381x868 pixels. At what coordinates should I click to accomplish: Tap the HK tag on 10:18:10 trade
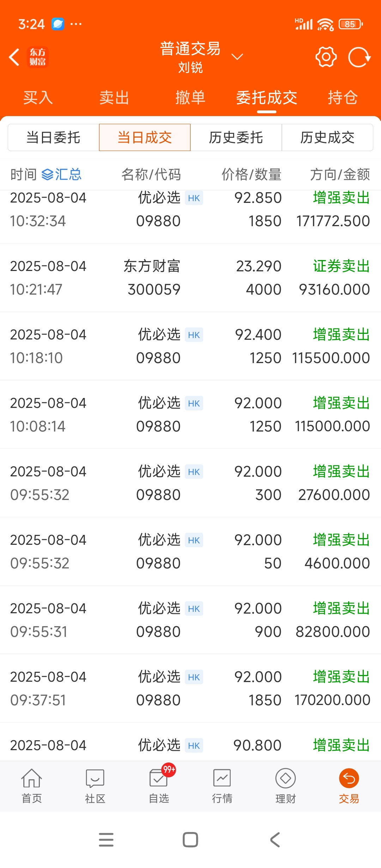click(x=194, y=335)
